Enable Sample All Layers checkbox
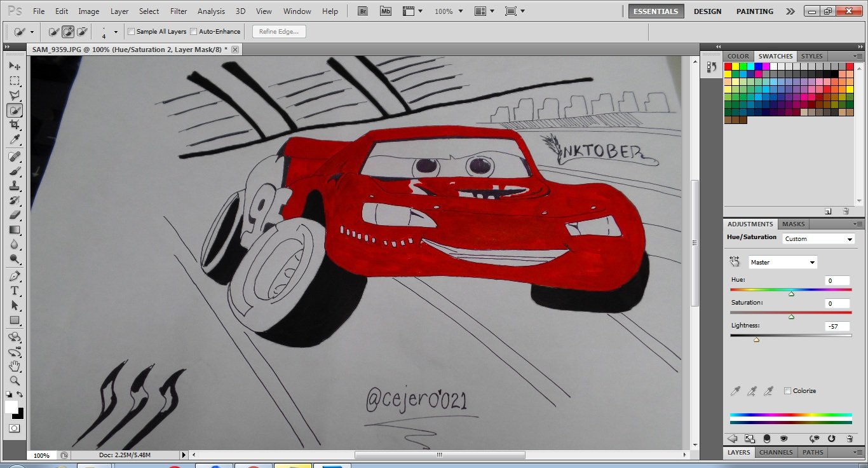The height and width of the screenshot is (468, 868). pos(132,31)
